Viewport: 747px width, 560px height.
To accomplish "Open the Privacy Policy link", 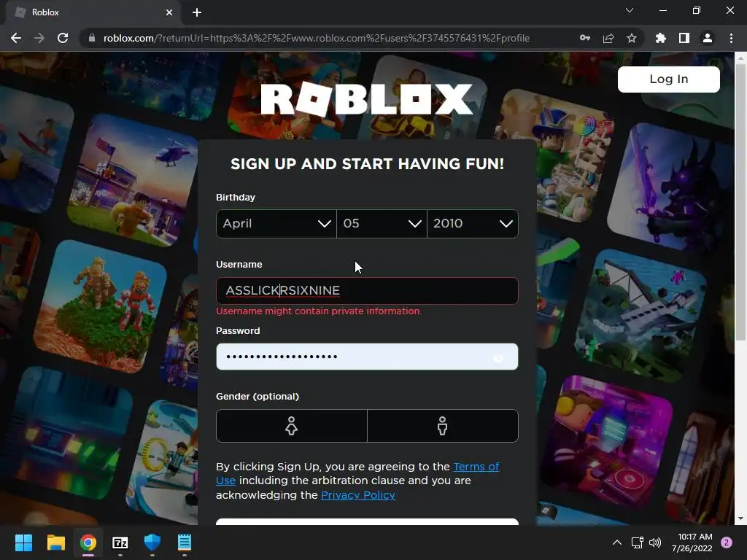I will pos(357,495).
